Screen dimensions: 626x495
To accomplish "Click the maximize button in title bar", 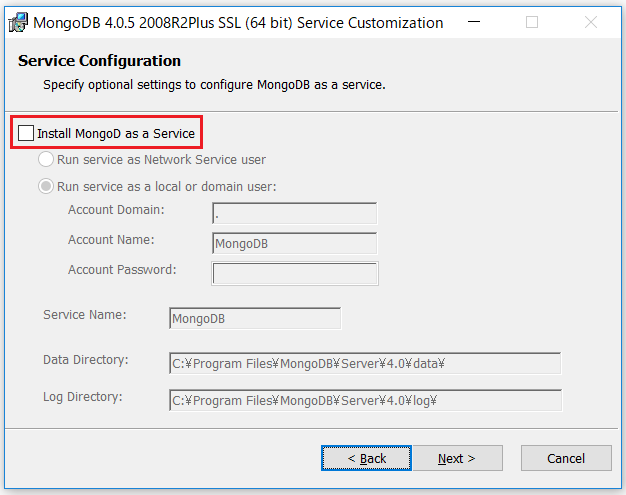I will pos(532,22).
